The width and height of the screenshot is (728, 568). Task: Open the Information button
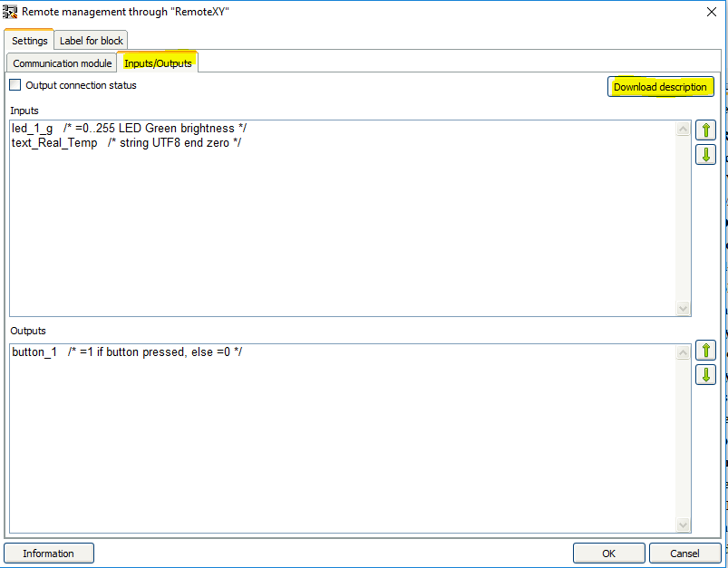click(49, 554)
